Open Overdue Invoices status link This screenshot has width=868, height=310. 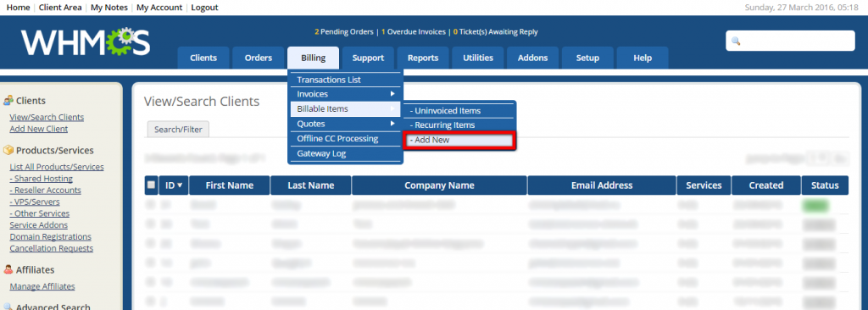coord(414,32)
